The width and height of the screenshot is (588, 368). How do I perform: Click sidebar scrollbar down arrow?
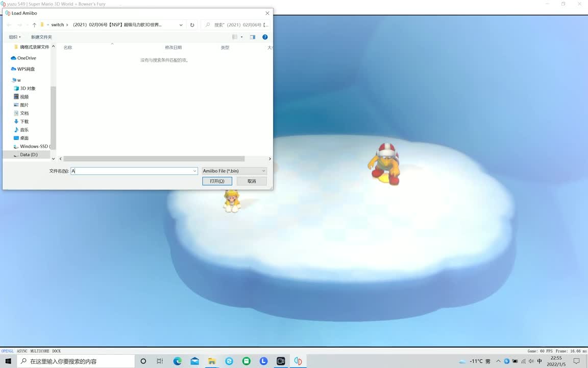coord(53,159)
